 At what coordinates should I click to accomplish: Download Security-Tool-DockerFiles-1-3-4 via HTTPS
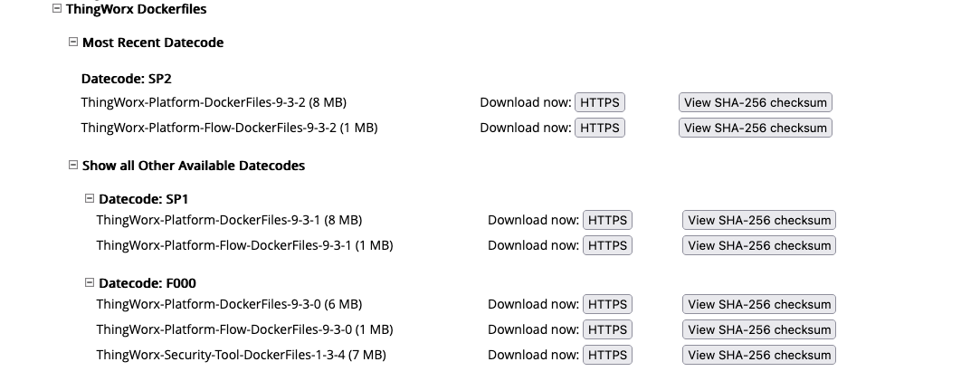pyautogui.click(x=607, y=355)
